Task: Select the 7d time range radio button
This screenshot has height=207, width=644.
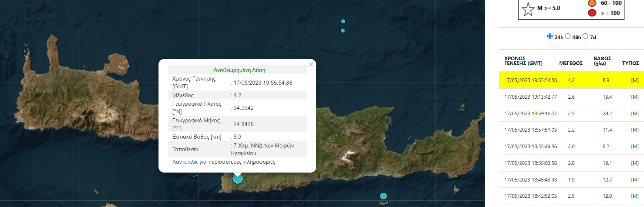Action: (x=585, y=36)
